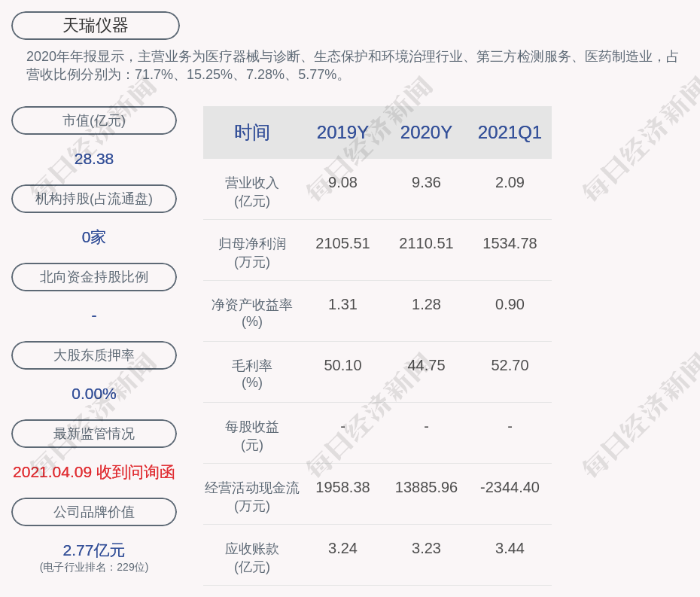Select the receivables value 3.23
The height and width of the screenshot is (597, 700).
tap(426, 549)
